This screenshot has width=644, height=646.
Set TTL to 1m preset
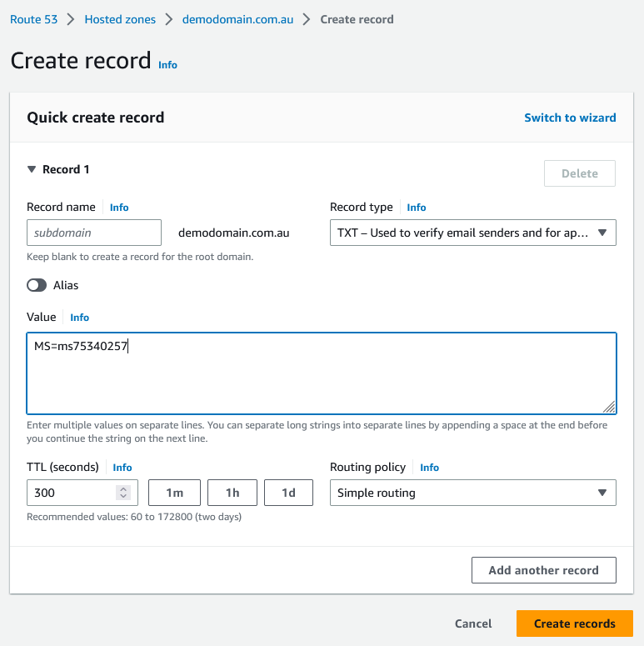point(174,493)
